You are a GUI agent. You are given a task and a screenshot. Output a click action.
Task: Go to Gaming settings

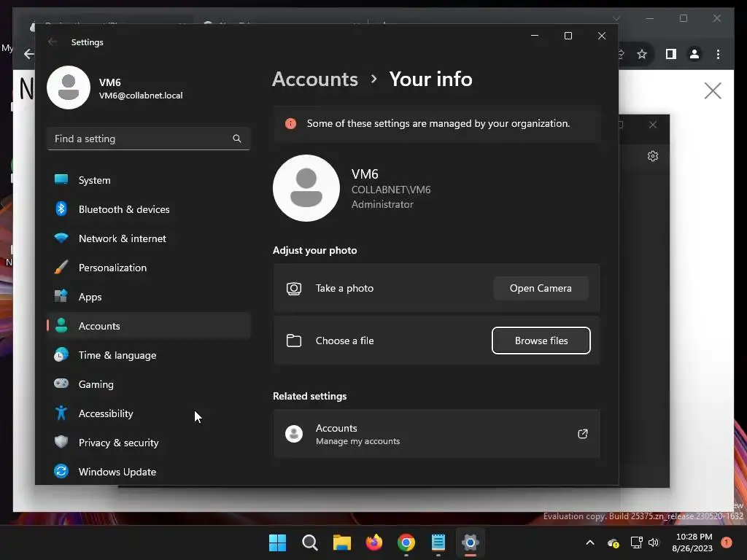149,384
